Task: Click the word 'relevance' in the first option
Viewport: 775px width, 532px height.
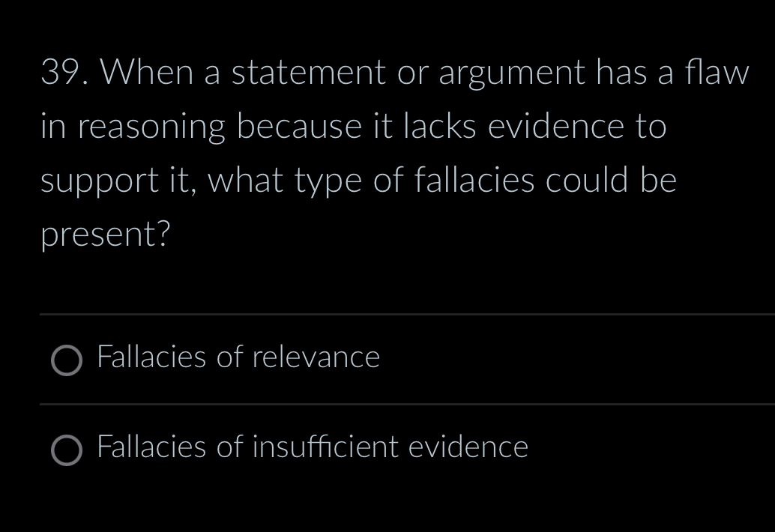Action: point(316,357)
